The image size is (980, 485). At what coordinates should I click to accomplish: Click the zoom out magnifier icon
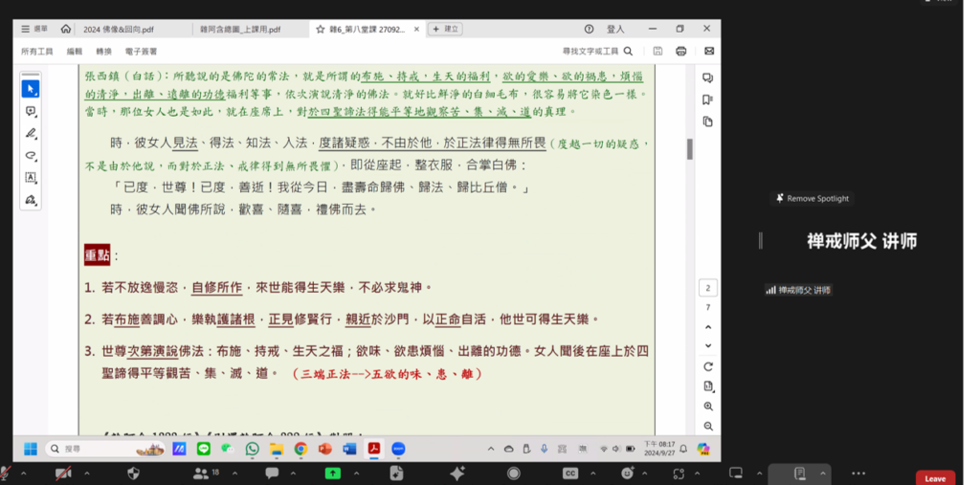click(x=708, y=426)
